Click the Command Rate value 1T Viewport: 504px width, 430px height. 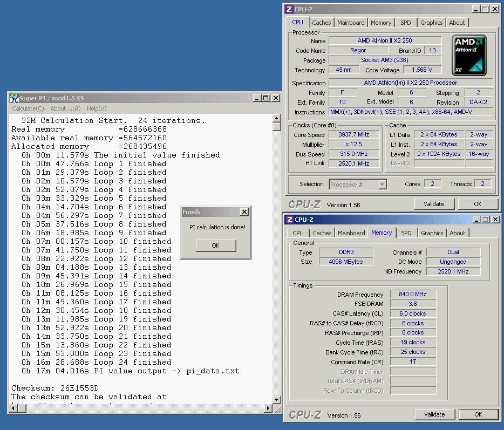(x=413, y=361)
